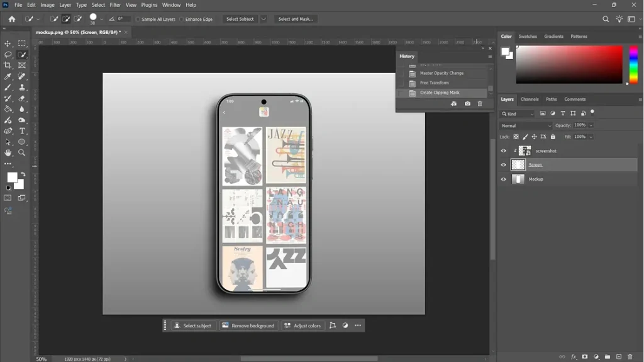
Task: Select the Crop tool
Action: click(8, 65)
